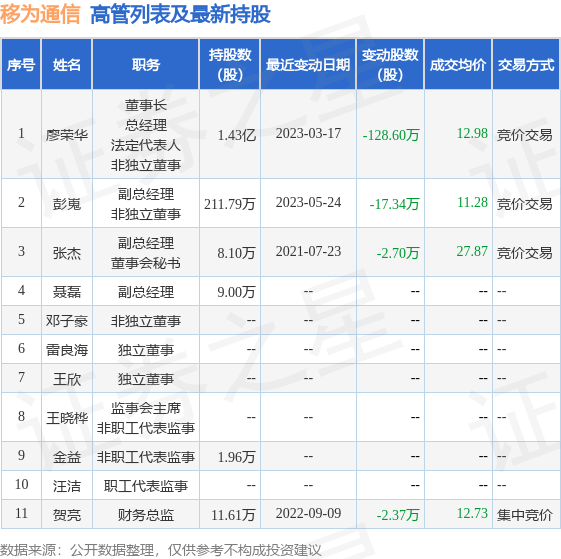
Task: Click the date 2023-05-24
Action: pos(308,203)
